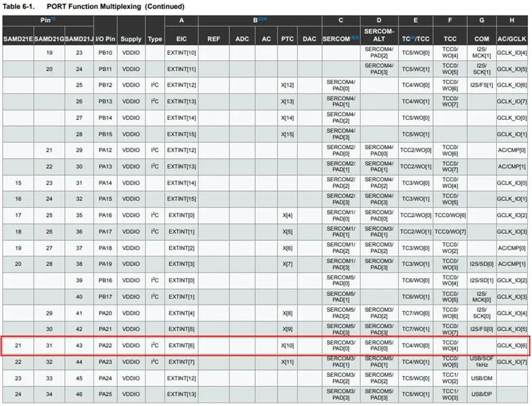Click SERCOM5/PAD[0] in PA22 row
Viewport: 532px width, 406px height.
pyautogui.click(x=379, y=346)
